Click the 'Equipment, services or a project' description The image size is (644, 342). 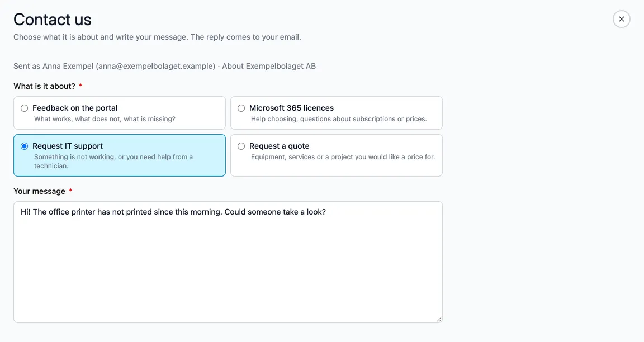[343, 157]
